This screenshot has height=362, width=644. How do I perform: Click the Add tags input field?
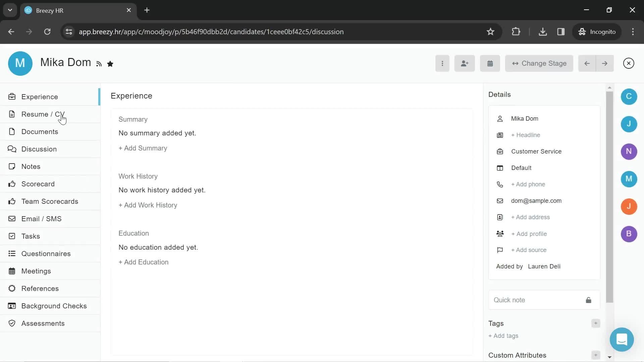504,336
